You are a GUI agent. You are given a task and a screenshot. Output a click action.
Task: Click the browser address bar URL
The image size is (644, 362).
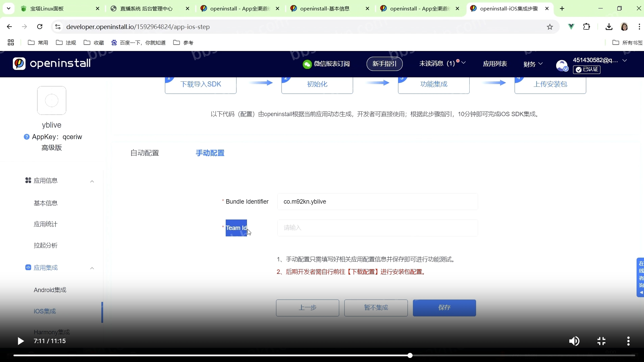pyautogui.click(x=138, y=27)
